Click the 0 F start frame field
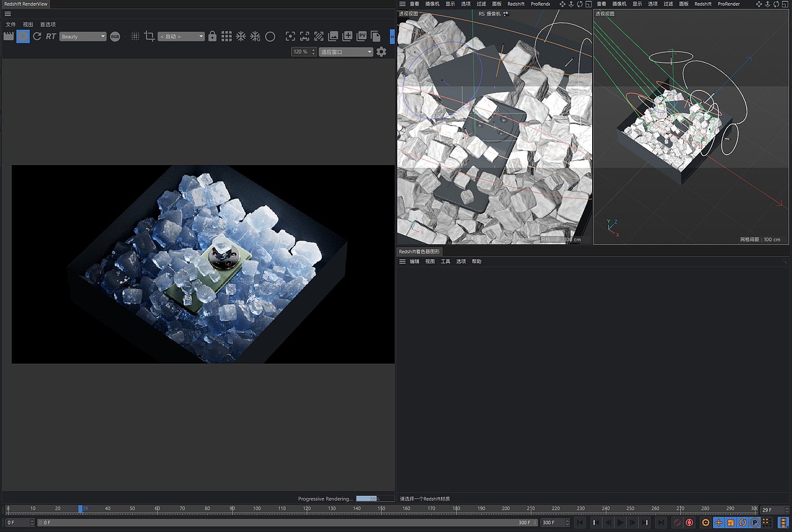The width and height of the screenshot is (792, 532). point(20,523)
